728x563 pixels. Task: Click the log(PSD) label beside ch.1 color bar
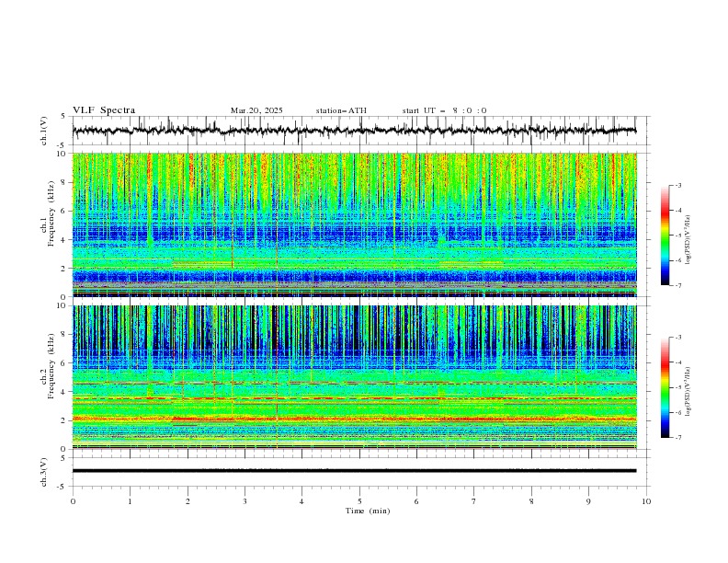click(x=688, y=240)
